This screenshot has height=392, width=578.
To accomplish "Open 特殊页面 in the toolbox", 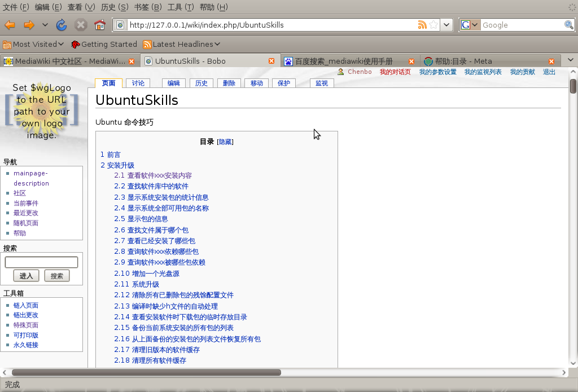I will [x=26, y=325].
